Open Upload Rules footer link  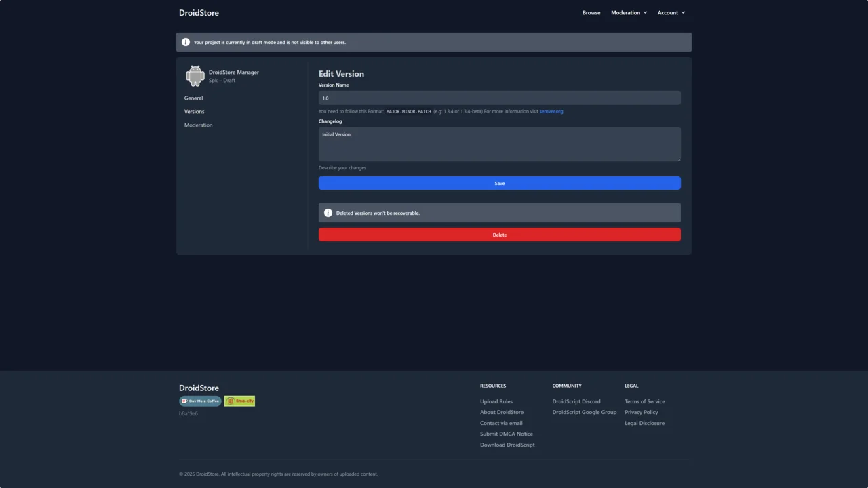click(x=496, y=401)
